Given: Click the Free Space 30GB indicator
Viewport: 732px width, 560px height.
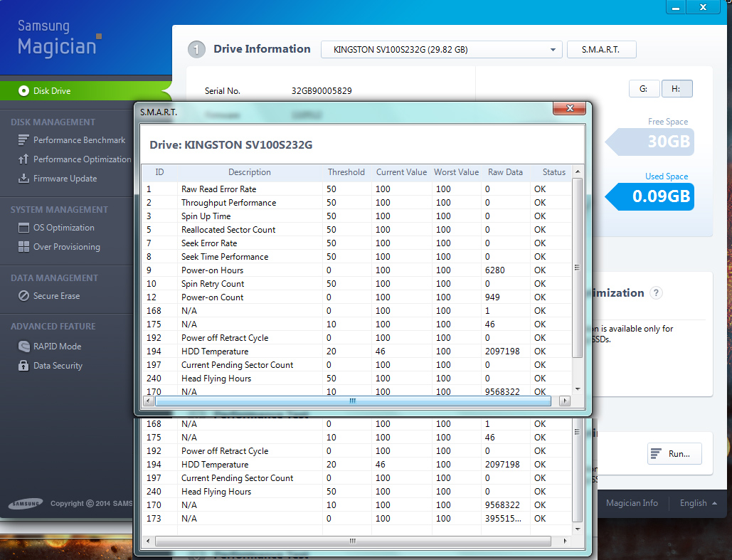Looking at the screenshot, I should tap(650, 142).
